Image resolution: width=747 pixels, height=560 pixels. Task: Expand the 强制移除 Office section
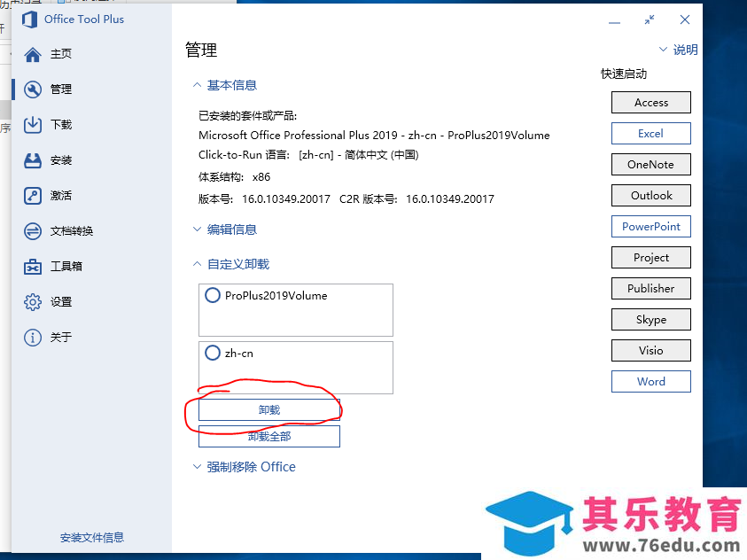pos(245,467)
